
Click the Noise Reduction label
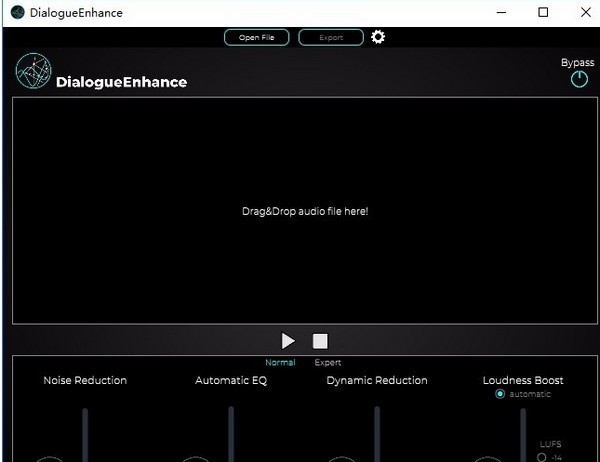pos(85,380)
